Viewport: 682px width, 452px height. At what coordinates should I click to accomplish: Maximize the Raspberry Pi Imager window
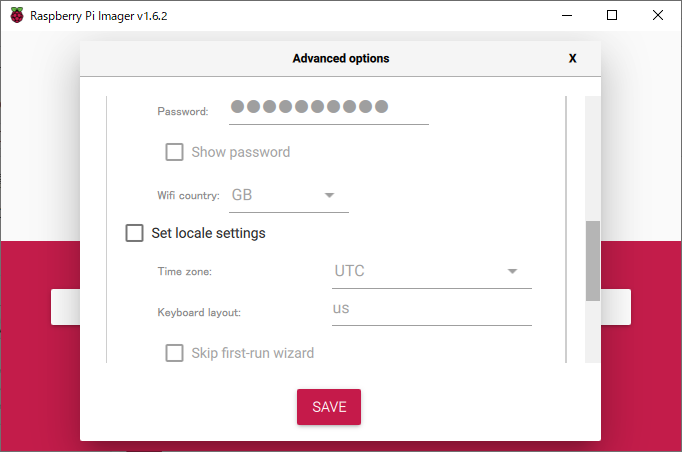(612, 15)
